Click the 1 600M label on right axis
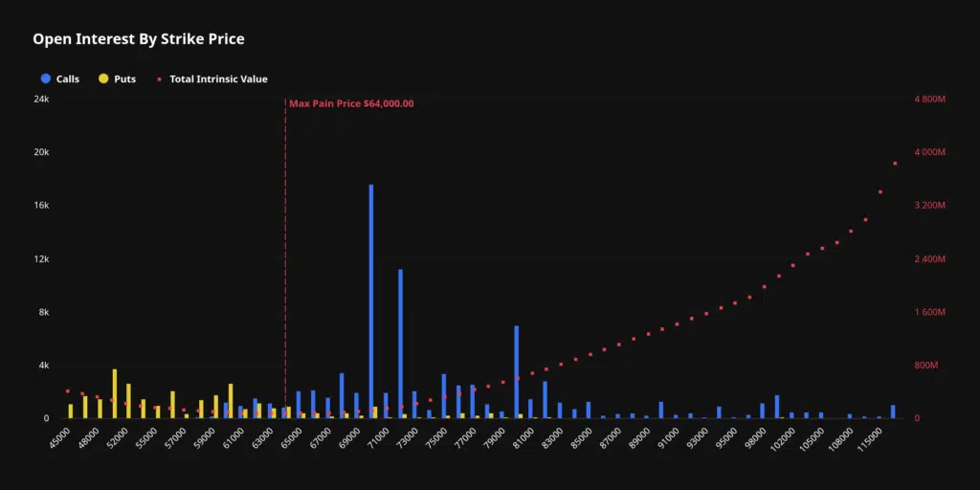 click(930, 312)
